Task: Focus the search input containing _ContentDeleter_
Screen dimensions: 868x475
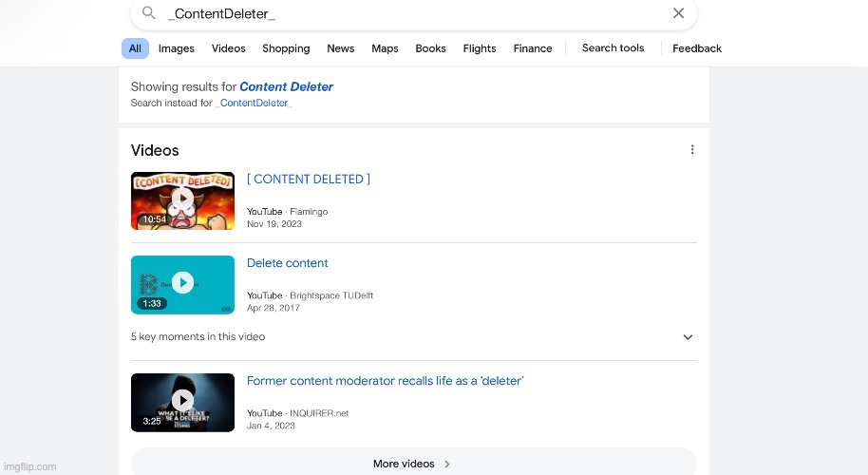Action: [415, 14]
